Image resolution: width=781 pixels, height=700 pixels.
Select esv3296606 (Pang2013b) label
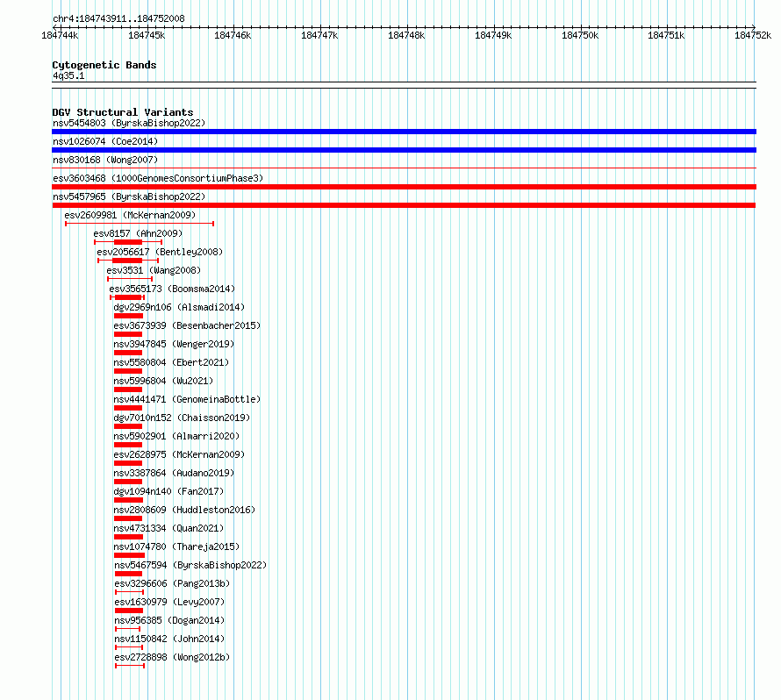coord(172,583)
